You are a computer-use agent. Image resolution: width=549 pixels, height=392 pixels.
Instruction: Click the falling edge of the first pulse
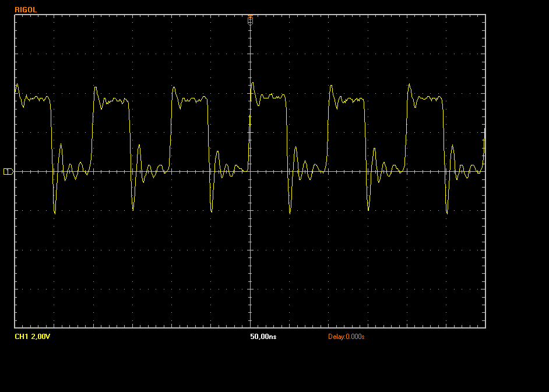click(x=51, y=134)
